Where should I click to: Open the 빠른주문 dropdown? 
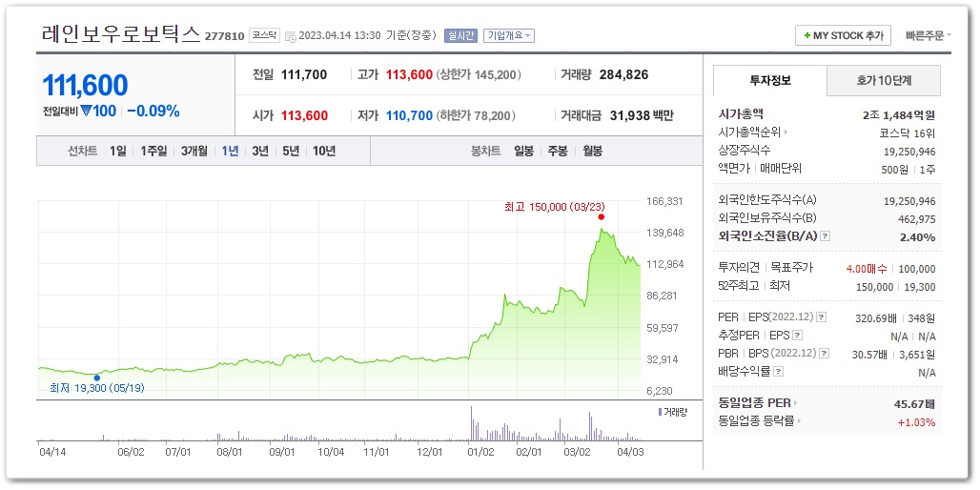929,35
